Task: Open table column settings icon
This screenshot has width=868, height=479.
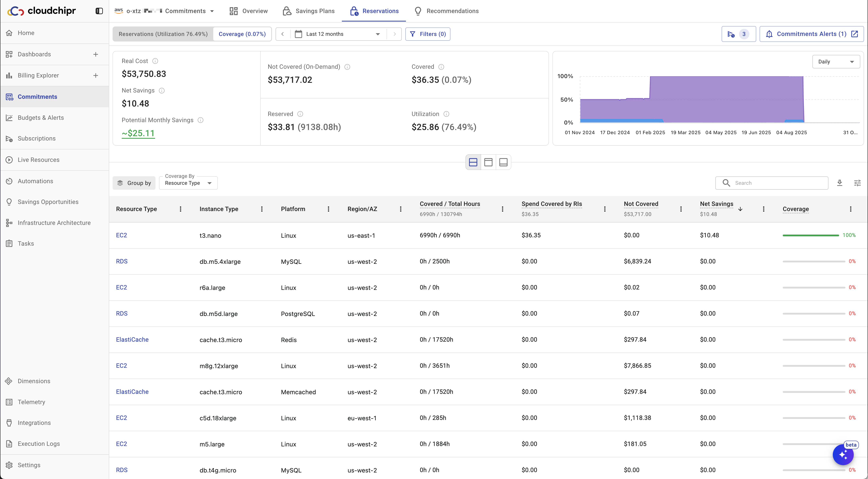Action: pyautogui.click(x=857, y=183)
